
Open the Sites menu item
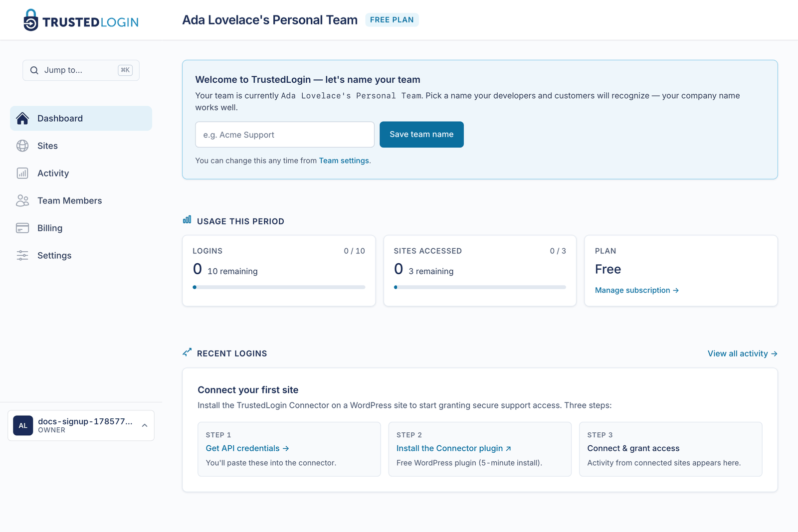(81, 146)
